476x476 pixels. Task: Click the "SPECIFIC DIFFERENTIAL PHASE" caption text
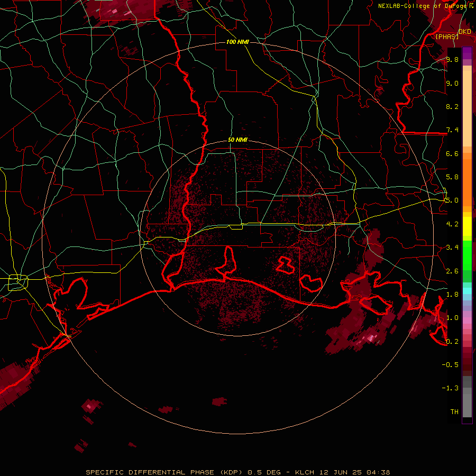[x=150, y=472]
